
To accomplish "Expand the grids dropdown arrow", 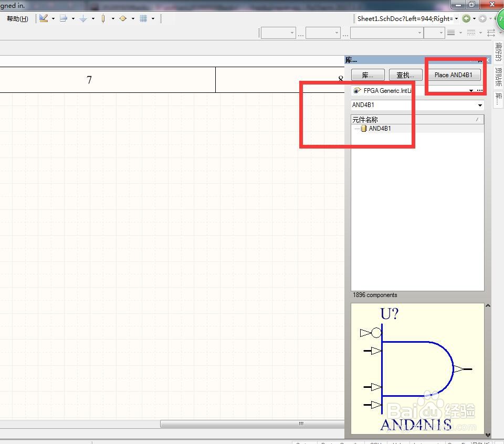I will click(x=153, y=19).
